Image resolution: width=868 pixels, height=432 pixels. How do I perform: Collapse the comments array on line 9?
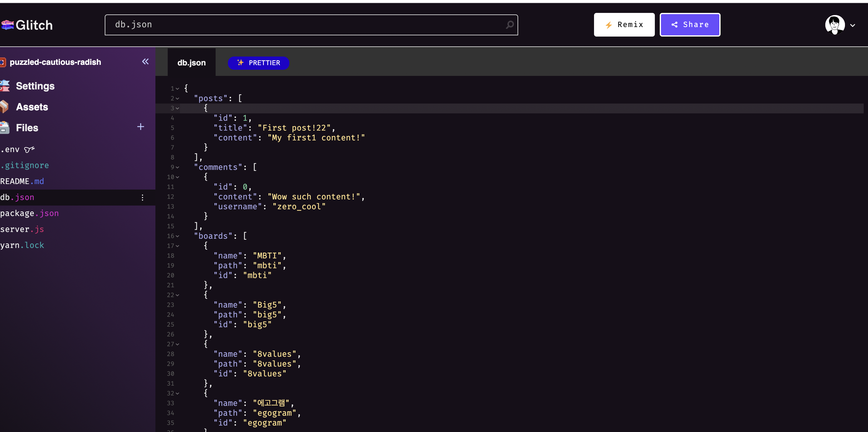(177, 167)
